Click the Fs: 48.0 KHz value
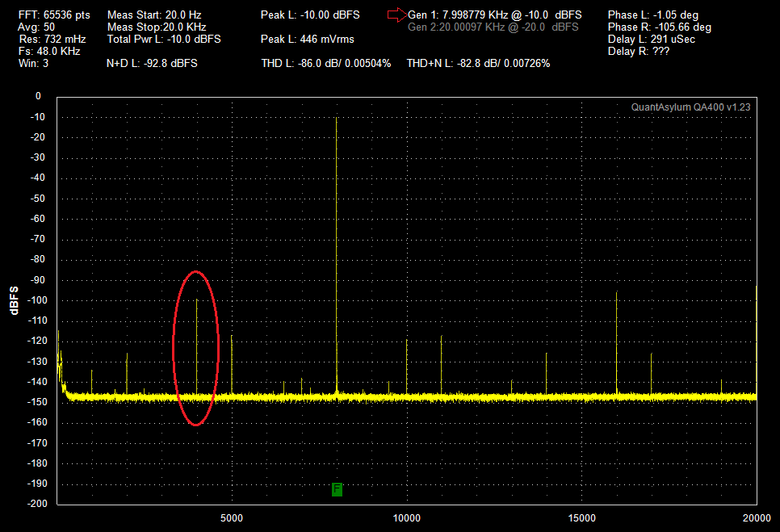 [x=49, y=51]
